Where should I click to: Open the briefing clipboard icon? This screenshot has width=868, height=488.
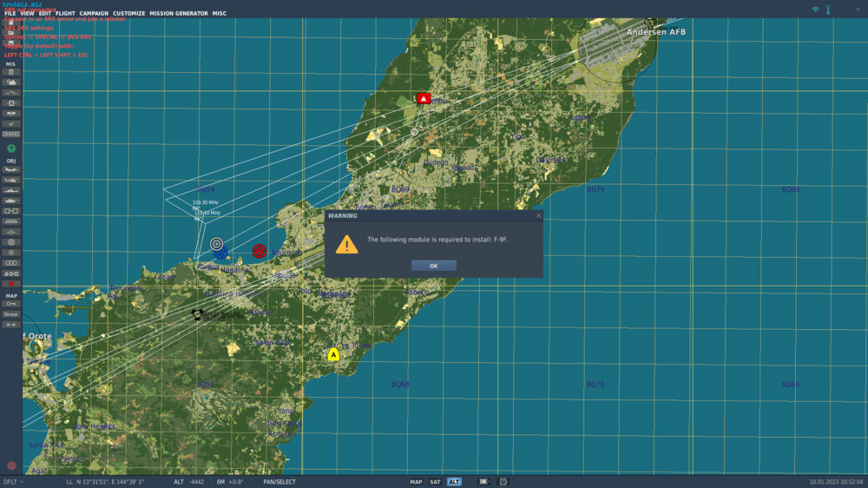point(11,72)
